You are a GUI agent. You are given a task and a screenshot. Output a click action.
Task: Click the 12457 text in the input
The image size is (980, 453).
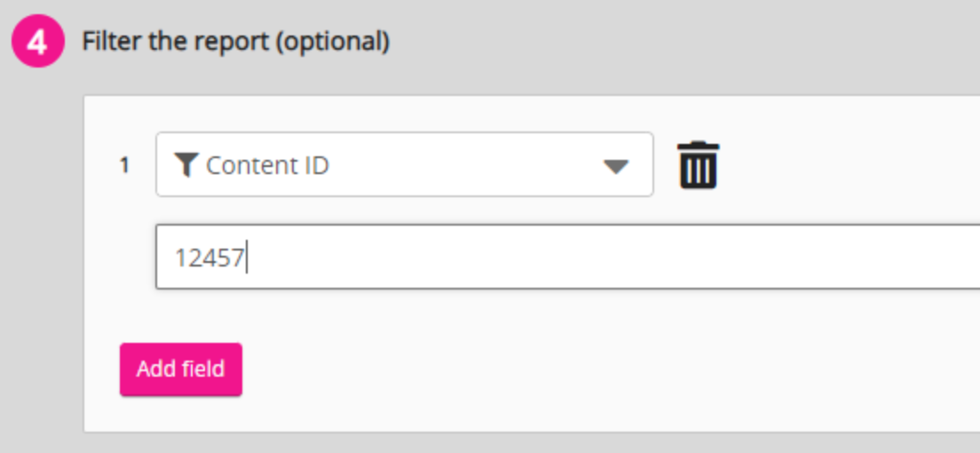click(209, 258)
